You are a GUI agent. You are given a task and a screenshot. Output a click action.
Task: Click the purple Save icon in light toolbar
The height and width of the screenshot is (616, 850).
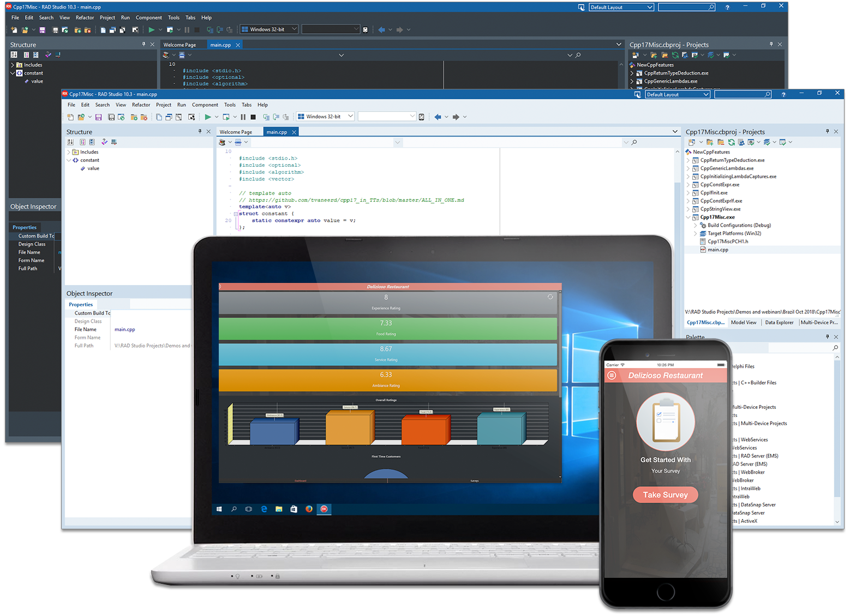click(99, 117)
